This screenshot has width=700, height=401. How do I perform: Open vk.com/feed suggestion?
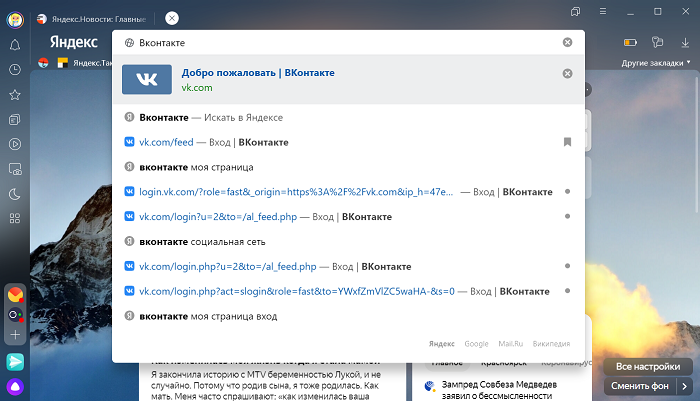click(348, 142)
